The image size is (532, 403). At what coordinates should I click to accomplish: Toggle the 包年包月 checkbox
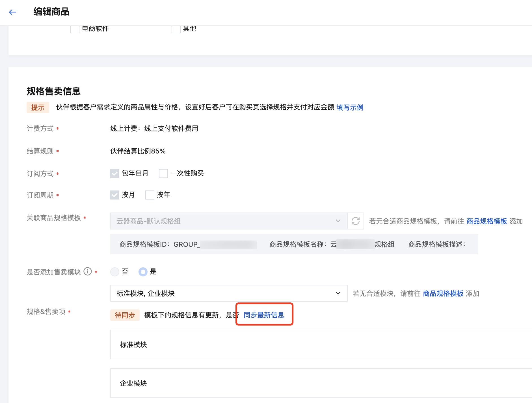(x=115, y=174)
